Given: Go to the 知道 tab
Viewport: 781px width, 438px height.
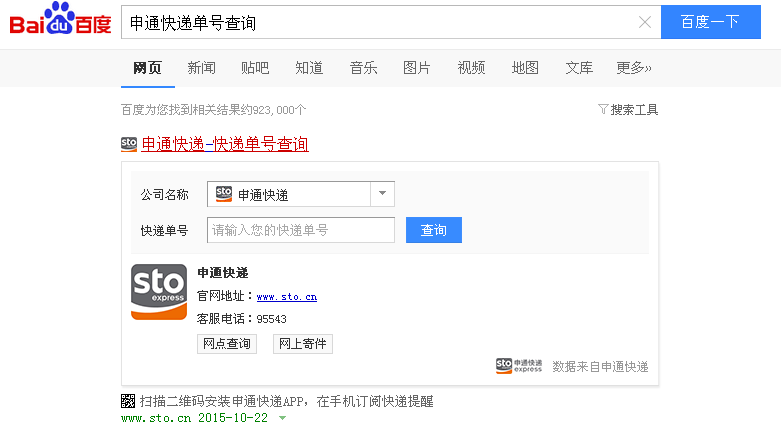Looking at the screenshot, I should click(x=309, y=68).
